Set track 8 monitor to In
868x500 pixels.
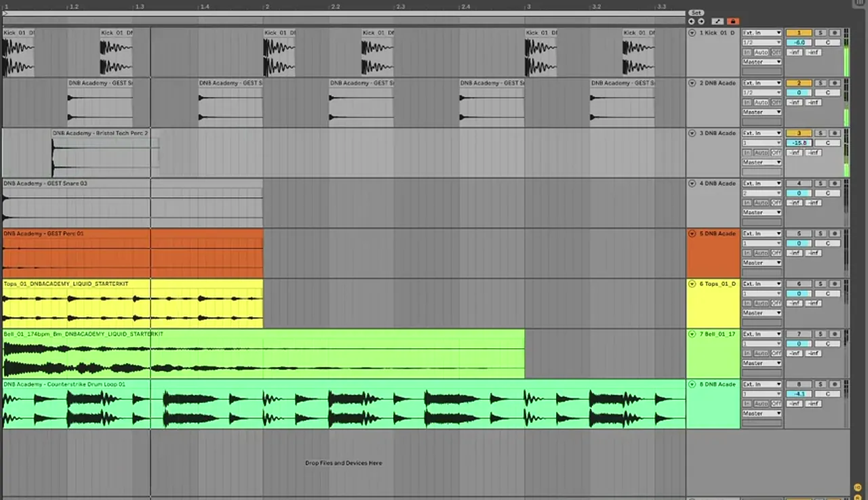tap(747, 403)
